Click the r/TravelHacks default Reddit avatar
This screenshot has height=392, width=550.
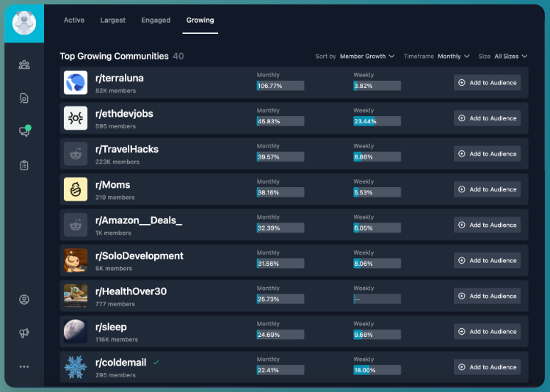tap(76, 153)
